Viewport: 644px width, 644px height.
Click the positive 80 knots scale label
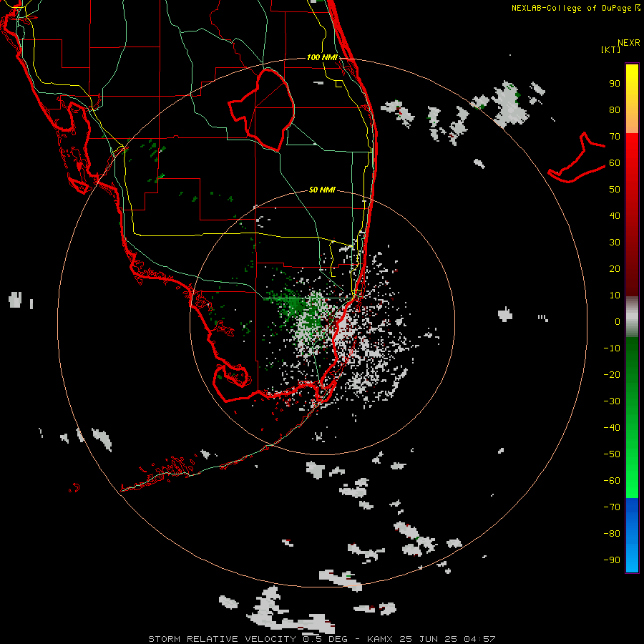pos(615,109)
